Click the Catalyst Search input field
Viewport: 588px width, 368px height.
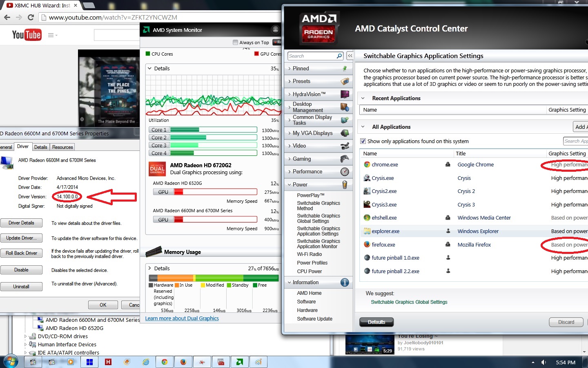pos(312,56)
